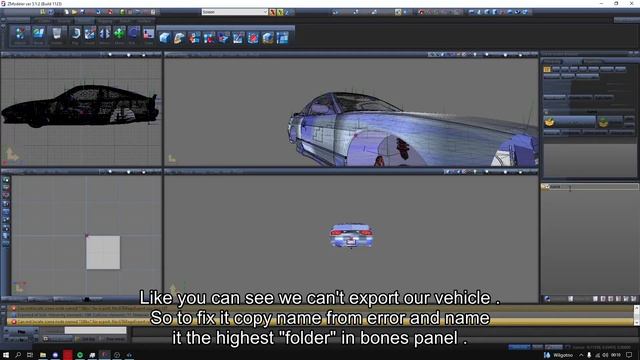Click the new file icon in top toolbar
This screenshot has width=640, height=360.
[x=67, y=12]
